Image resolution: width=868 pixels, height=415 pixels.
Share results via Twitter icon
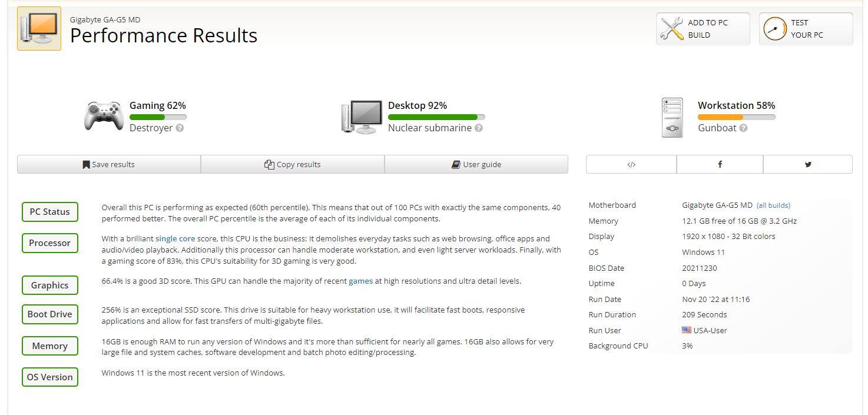(808, 165)
